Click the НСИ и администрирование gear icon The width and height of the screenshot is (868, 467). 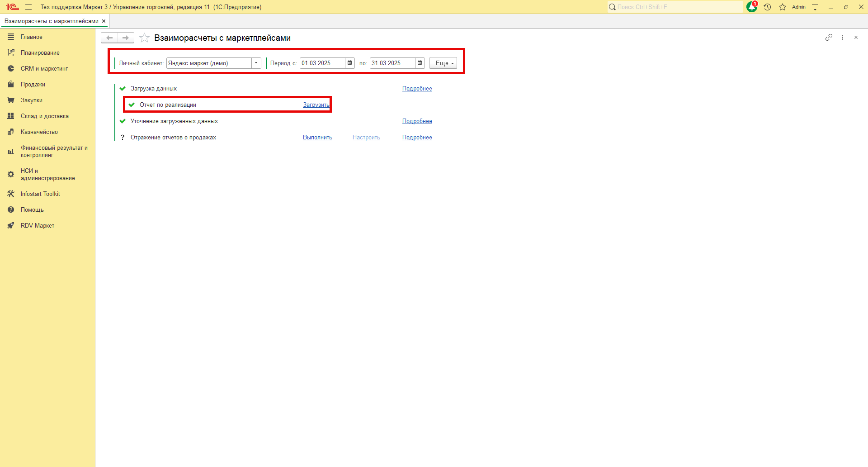coord(11,174)
